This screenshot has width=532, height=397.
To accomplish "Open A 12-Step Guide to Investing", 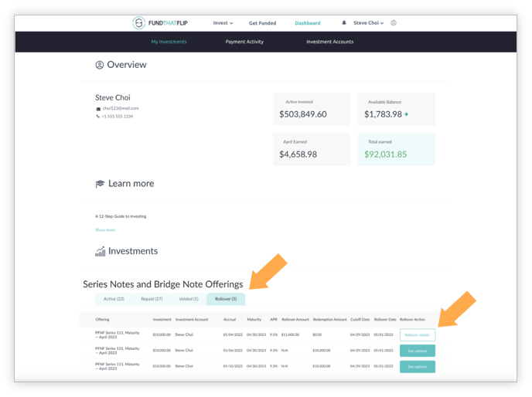I will pos(121,216).
